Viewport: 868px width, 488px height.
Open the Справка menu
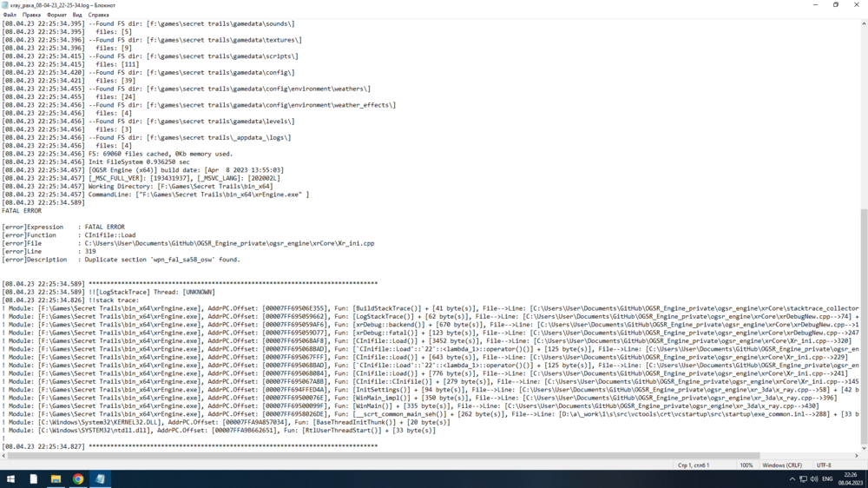pos(99,15)
